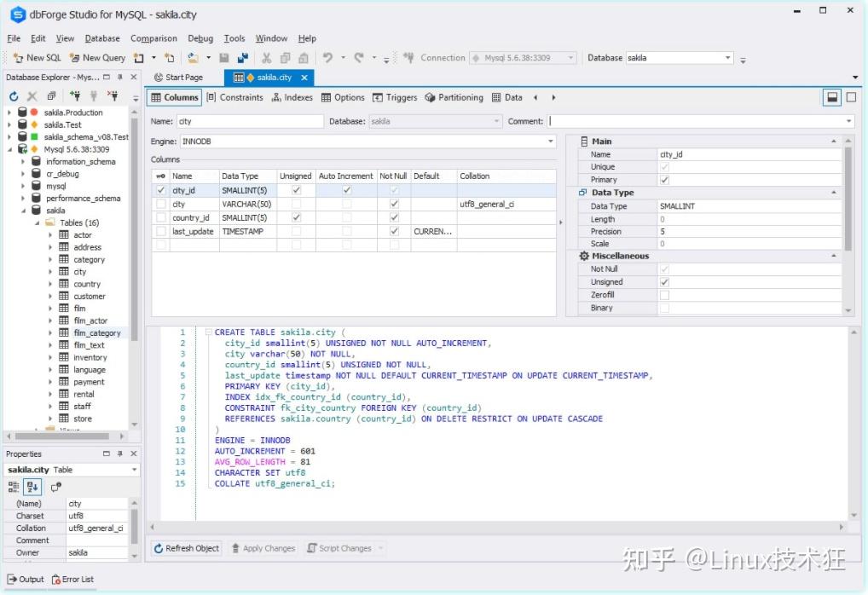Select the film_category table in tree
The height and width of the screenshot is (595, 868).
(97, 333)
